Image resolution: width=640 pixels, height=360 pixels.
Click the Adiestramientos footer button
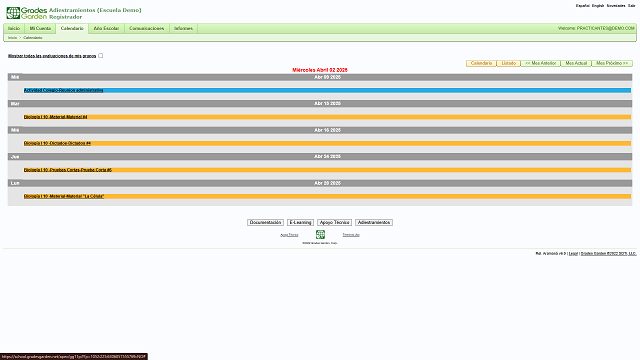point(374,222)
